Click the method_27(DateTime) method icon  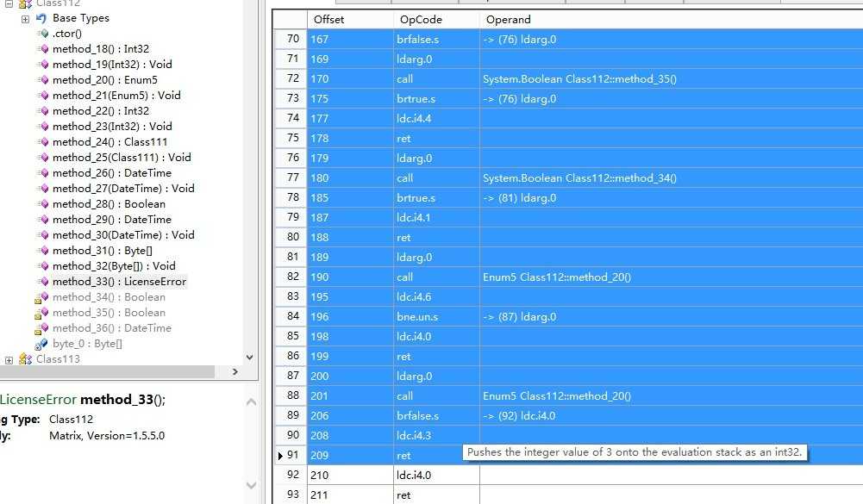43,188
